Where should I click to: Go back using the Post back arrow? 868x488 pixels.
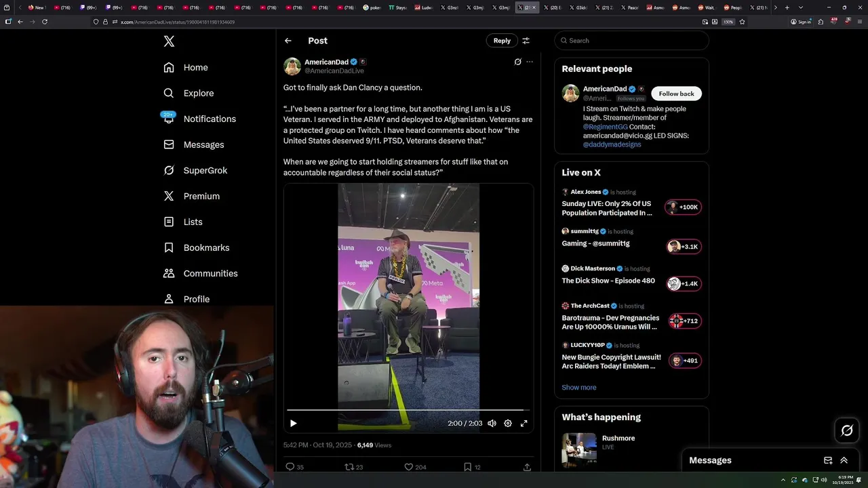point(288,41)
